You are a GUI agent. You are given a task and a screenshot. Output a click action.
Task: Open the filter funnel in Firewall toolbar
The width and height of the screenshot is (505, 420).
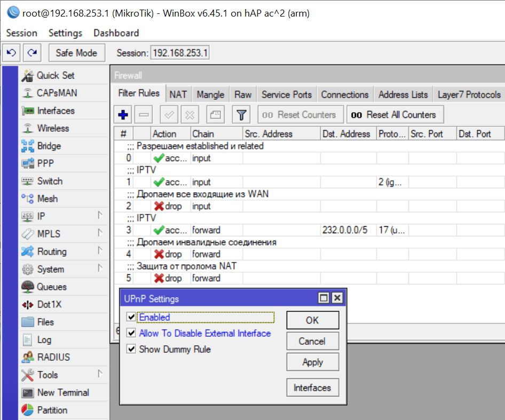(241, 115)
